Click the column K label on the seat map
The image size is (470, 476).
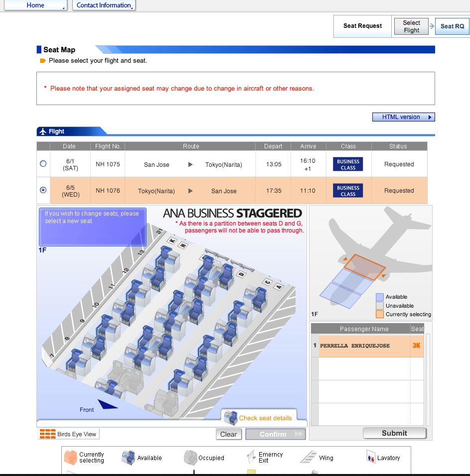[x=172, y=240]
